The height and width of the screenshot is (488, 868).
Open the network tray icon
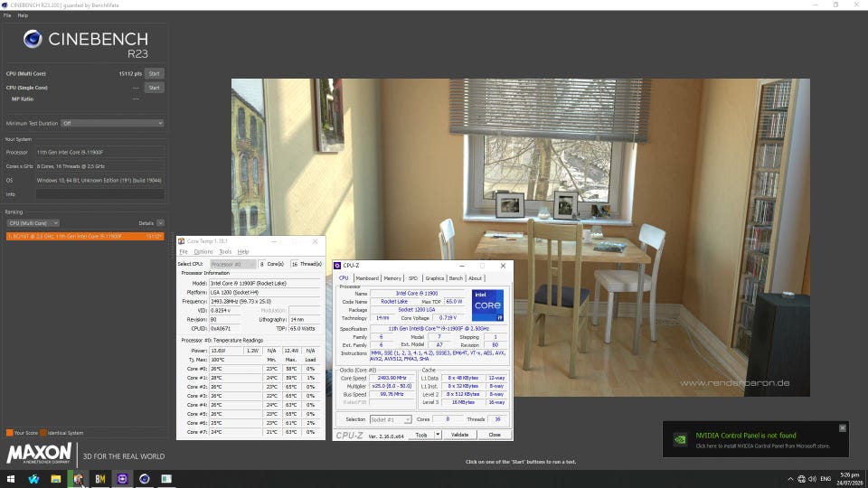click(801, 479)
